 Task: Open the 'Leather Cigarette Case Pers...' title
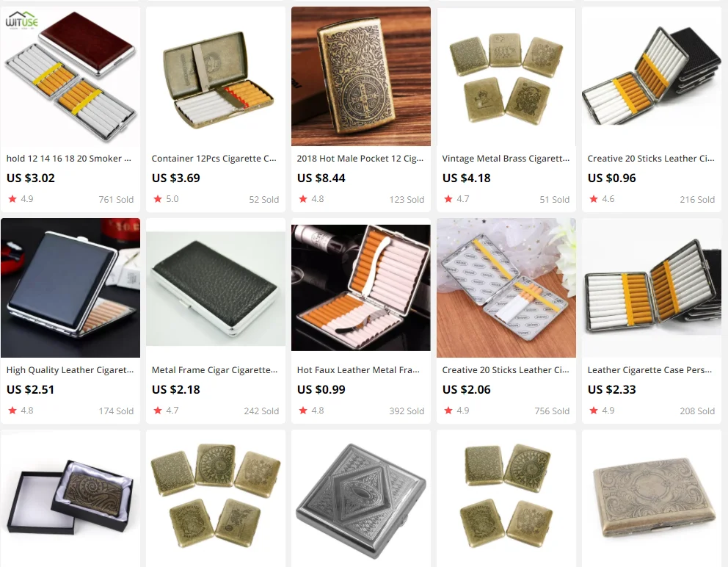click(x=649, y=370)
